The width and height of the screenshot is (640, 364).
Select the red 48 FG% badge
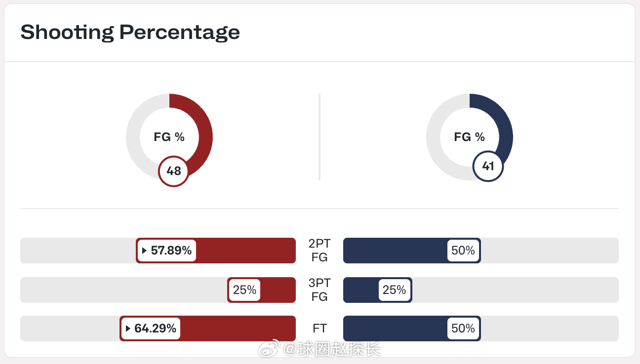pos(173,172)
